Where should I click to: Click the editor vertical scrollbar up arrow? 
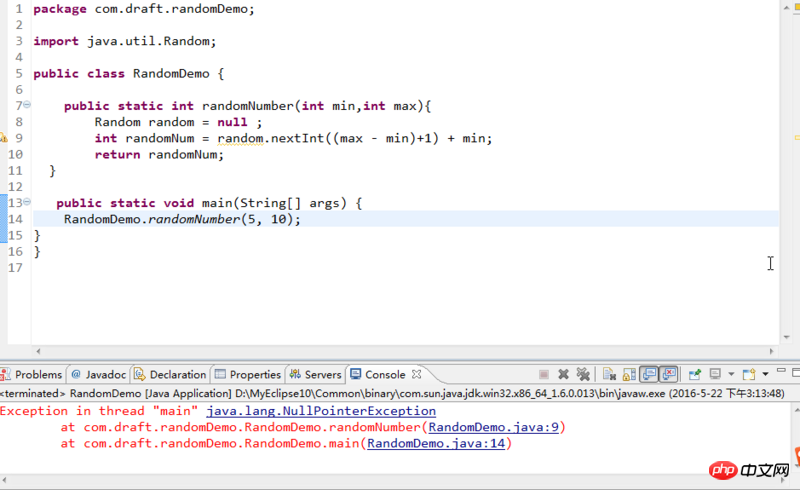coord(786,7)
